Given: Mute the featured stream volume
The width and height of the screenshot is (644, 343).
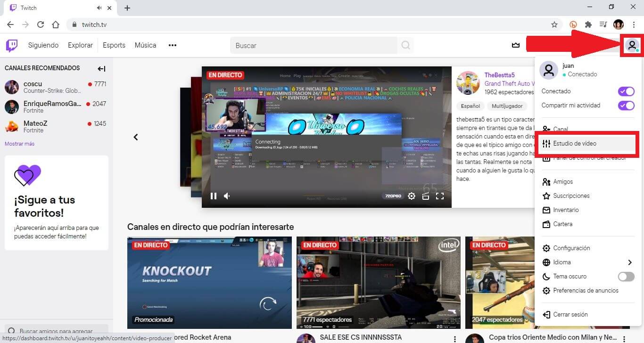Looking at the screenshot, I should tap(227, 196).
